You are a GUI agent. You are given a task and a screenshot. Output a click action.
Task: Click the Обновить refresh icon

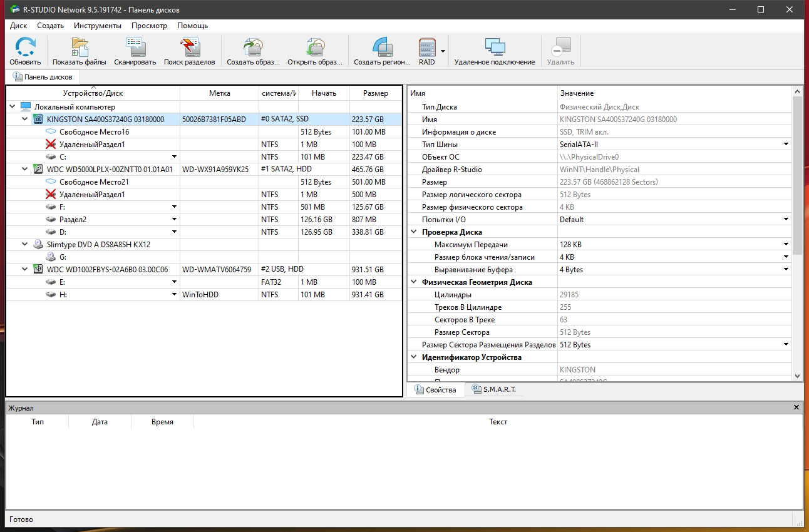point(25,48)
